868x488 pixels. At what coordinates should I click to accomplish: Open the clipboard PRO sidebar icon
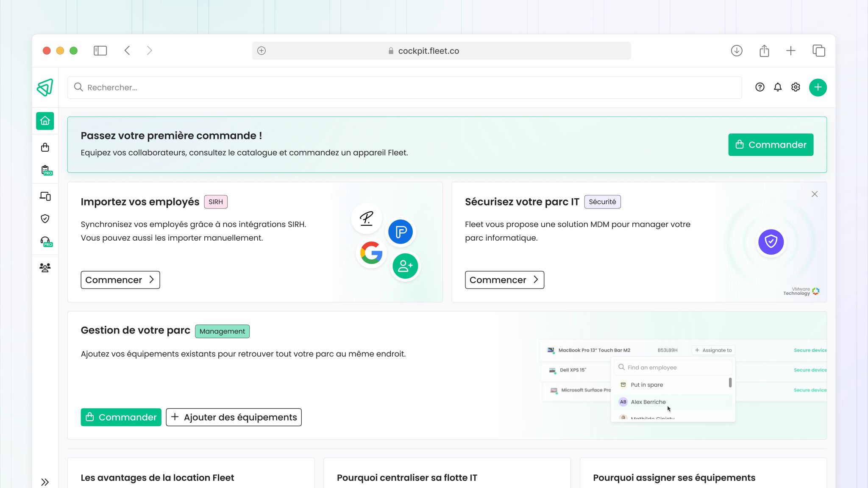pos(46,170)
